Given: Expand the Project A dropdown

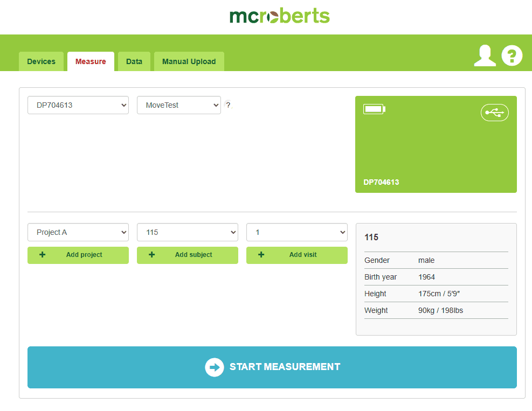Looking at the screenshot, I should (x=78, y=232).
